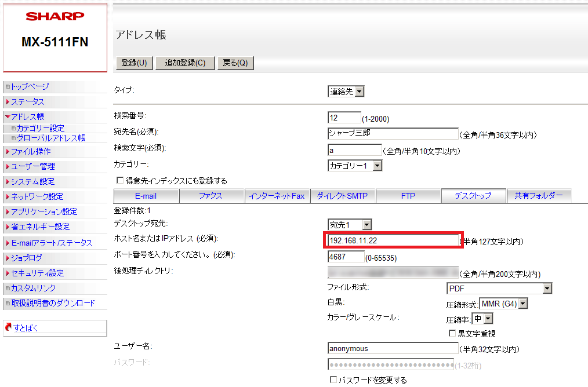Expand the ネットワーク設定 menu
Viewport: 588px width, 387px height.
pyautogui.click(x=37, y=196)
